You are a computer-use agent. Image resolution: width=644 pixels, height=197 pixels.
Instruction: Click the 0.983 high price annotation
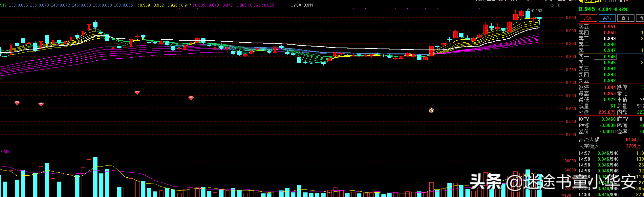click(537, 11)
